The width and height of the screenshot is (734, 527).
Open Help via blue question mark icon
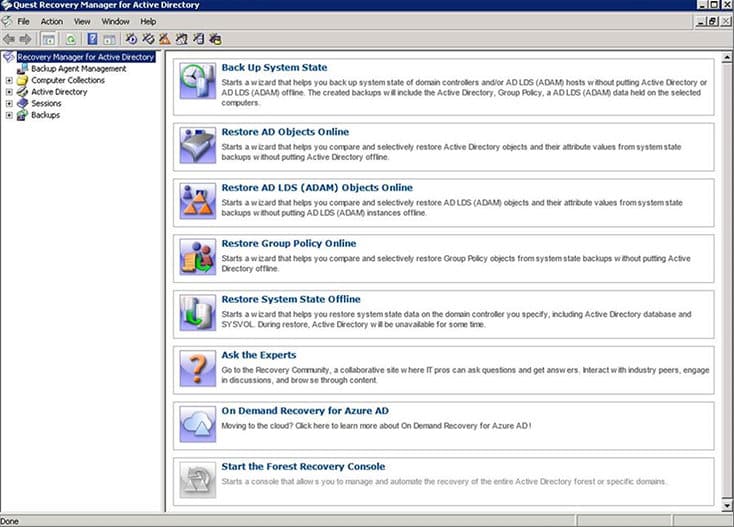click(93, 39)
